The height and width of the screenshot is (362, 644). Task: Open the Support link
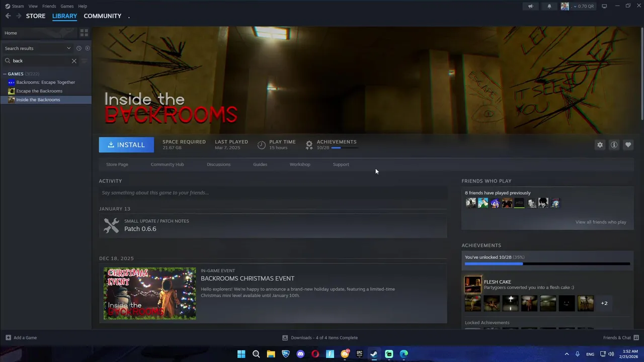(341, 164)
